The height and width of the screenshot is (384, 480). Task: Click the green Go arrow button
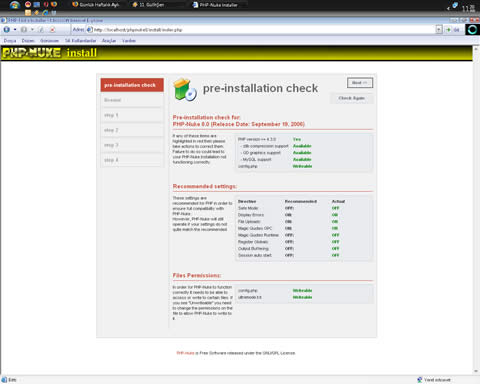click(449, 30)
